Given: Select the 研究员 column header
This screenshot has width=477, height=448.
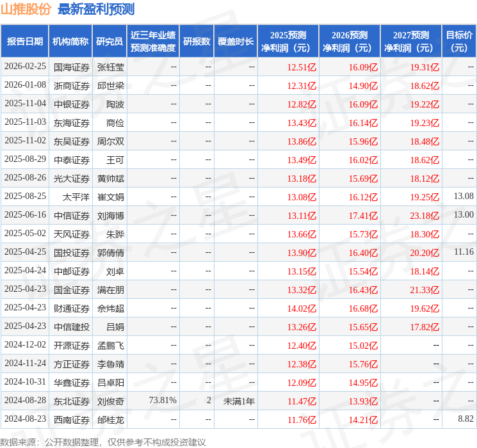Looking at the screenshot, I should 109,42.
